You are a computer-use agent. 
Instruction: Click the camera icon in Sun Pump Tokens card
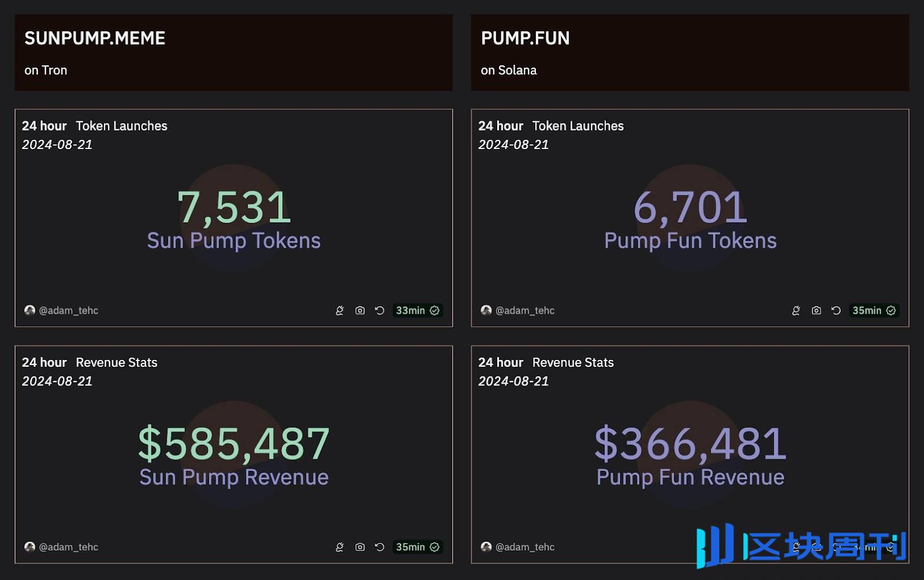(x=360, y=310)
